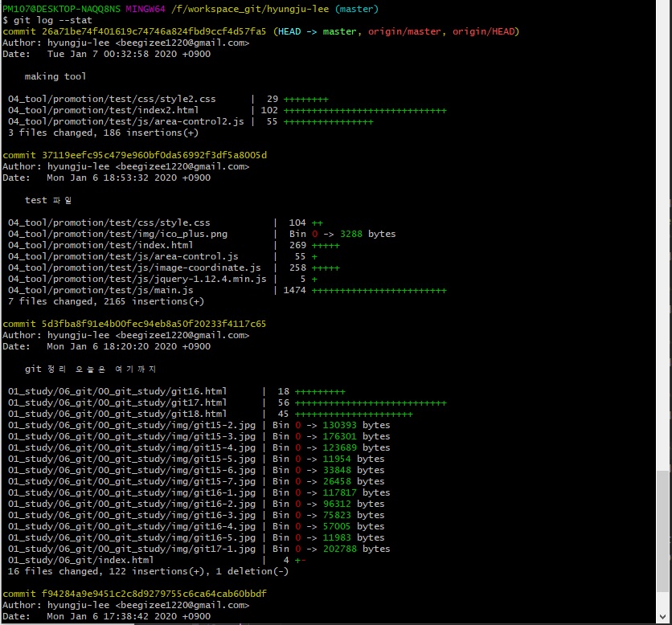Click the git17.html file line

tap(117, 402)
